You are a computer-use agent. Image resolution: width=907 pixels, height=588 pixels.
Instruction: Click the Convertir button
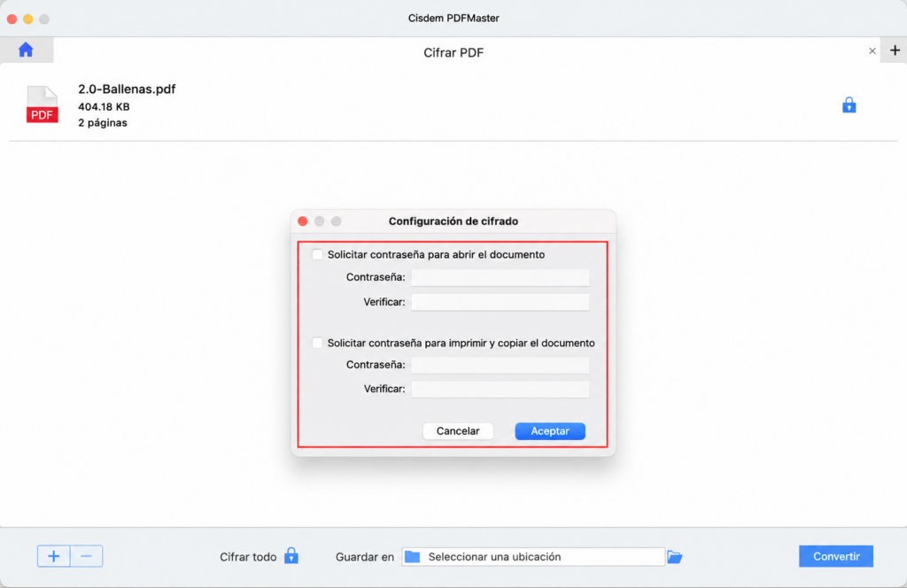tap(836, 556)
